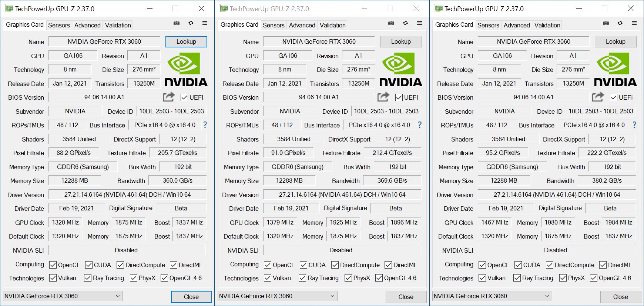This screenshot has width=644, height=306.
Task: Click Lookup button in middle window
Action: (401, 41)
